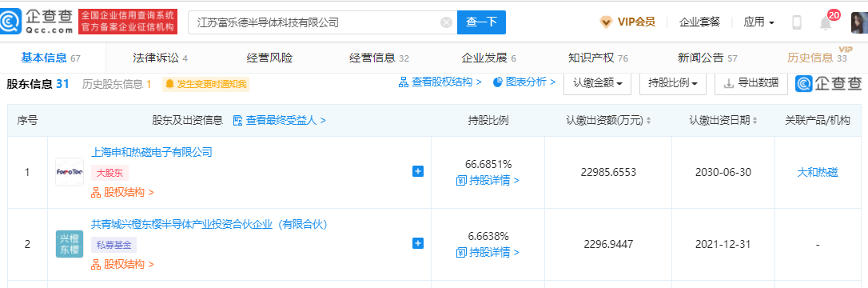The width and height of the screenshot is (868, 288).
Task: Open 上海申和热磁电子有限公司 link
Action: click(152, 152)
